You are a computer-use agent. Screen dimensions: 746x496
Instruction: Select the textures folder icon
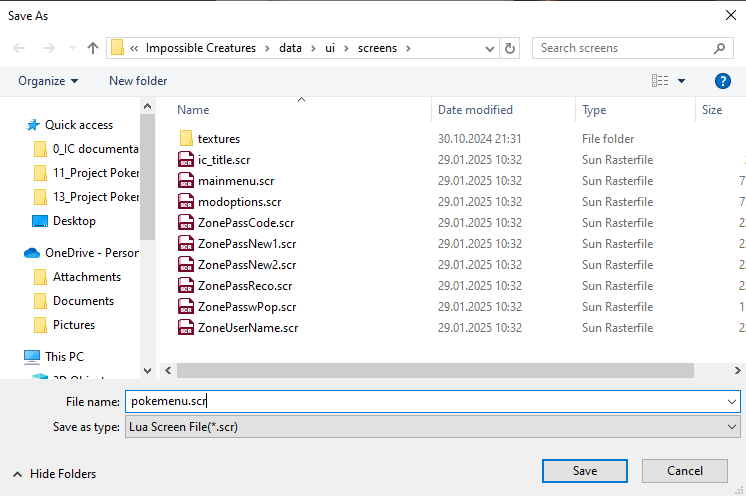(185, 139)
